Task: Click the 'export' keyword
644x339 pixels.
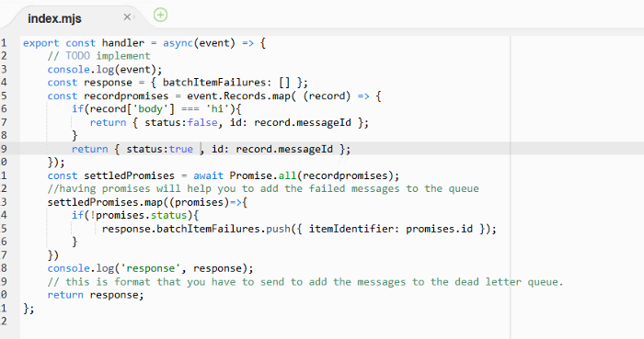Action: (x=41, y=43)
